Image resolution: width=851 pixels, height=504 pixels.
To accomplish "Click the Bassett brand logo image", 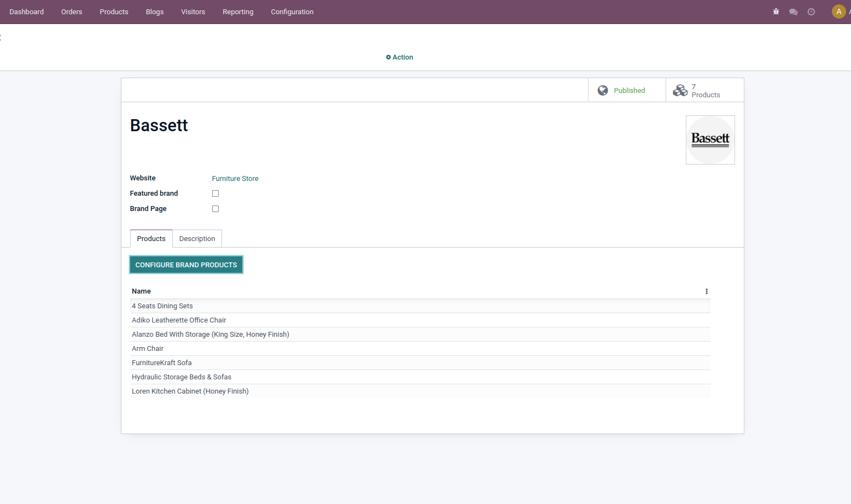I will 710,140.
